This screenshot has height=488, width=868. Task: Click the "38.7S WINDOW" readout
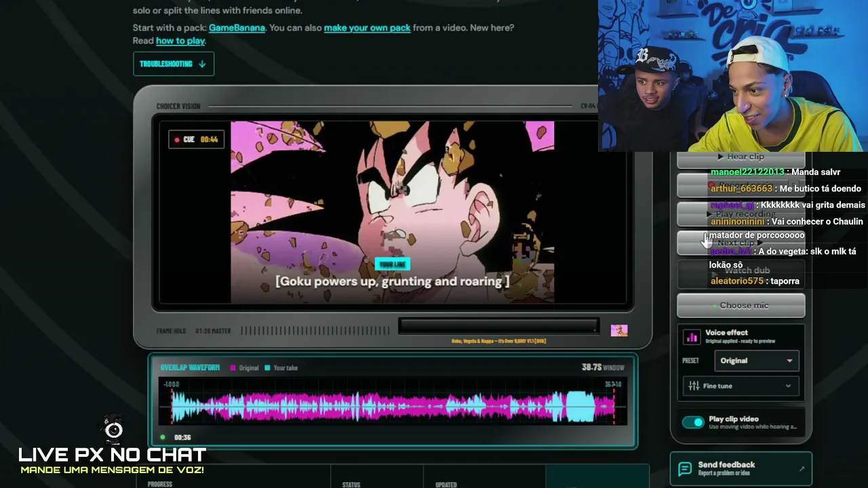[603, 367]
